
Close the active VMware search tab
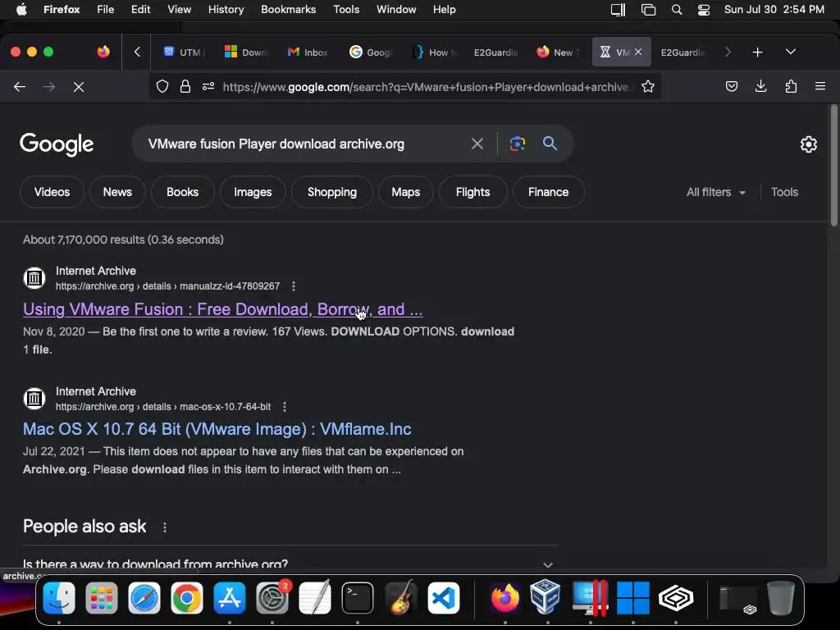(x=638, y=52)
